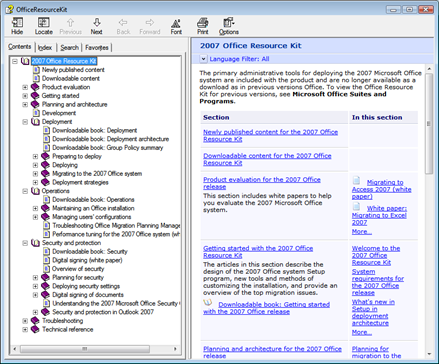Screen dimensions: 439x364
Task: Click document icon beside Migrating to Access 2007
Action: click(x=356, y=181)
